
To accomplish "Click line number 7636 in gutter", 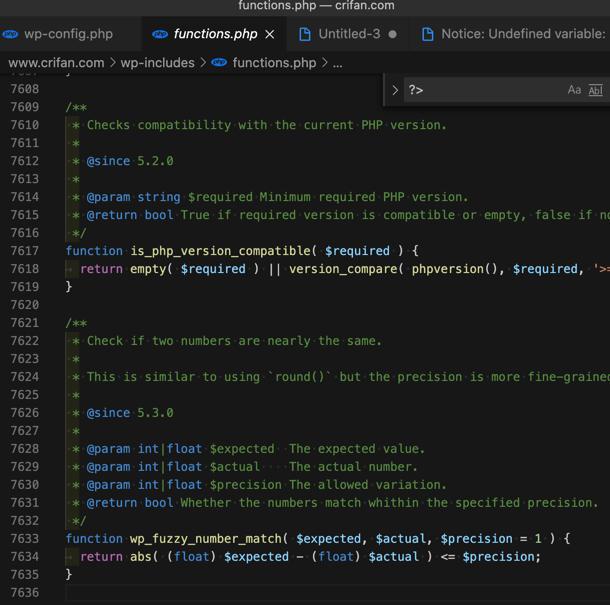I will (25, 592).
